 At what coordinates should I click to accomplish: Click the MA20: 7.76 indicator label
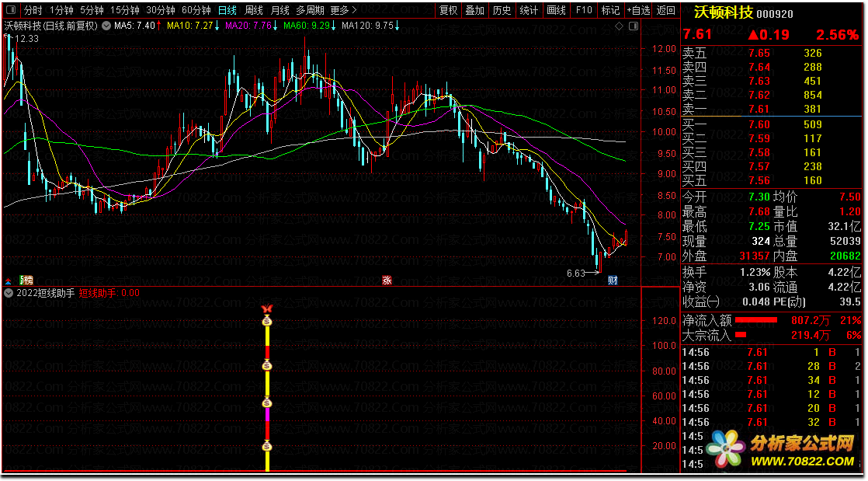(x=248, y=26)
